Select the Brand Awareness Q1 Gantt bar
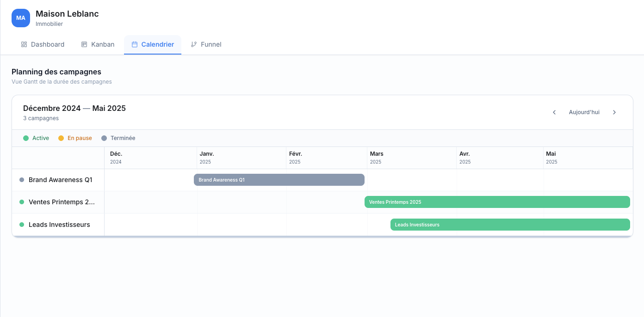Screen dimensions: 644x317 (x=279, y=180)
